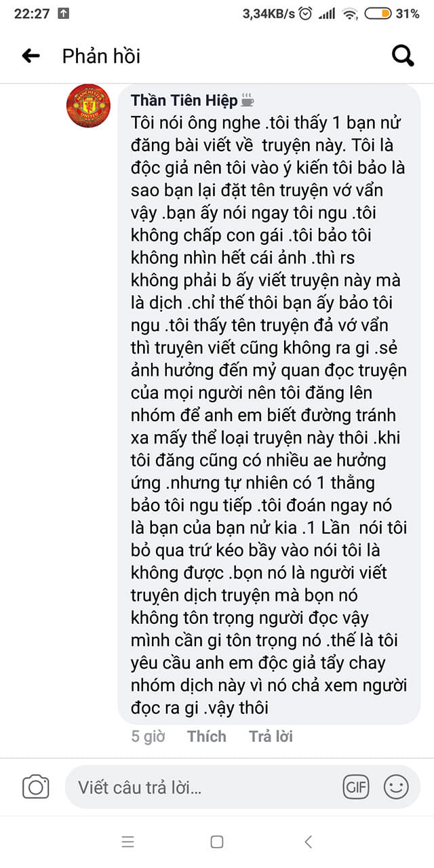Open the emoji smiley picker
Viewport: 434px width, 868px height.
pos(396,787)
